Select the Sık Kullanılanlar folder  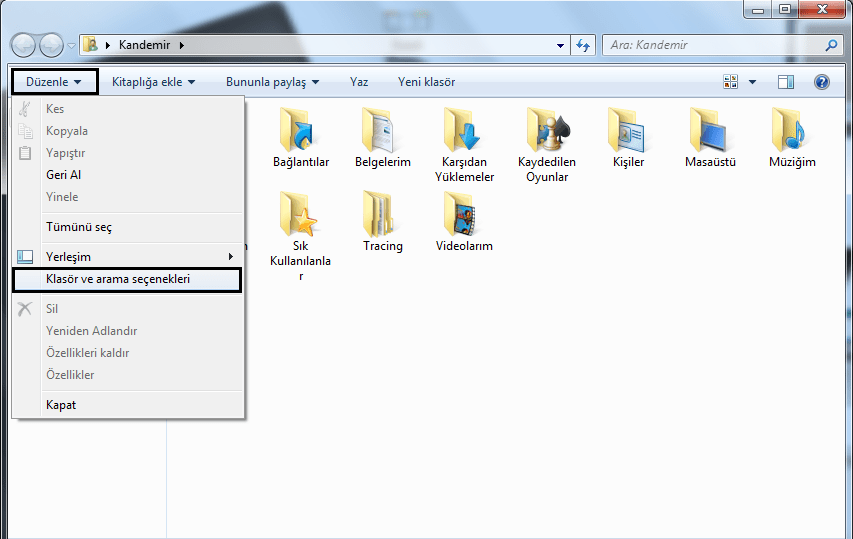(x=300, y=237)
